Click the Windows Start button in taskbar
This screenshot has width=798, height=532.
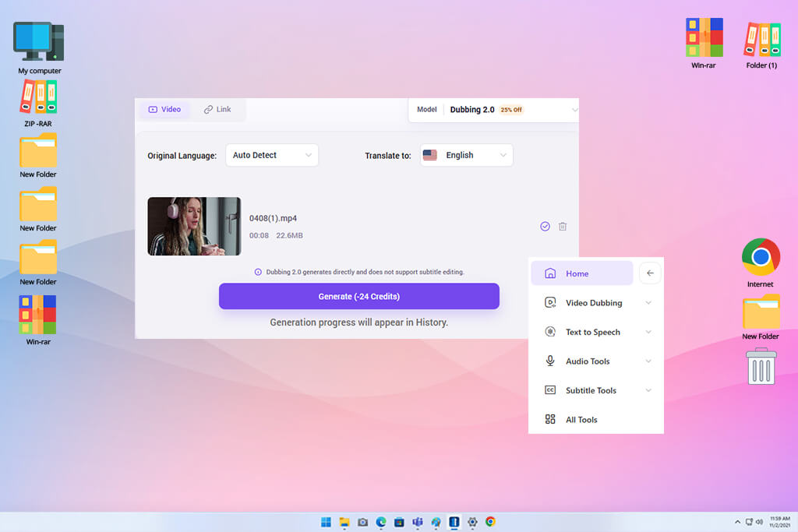[326, 522]
